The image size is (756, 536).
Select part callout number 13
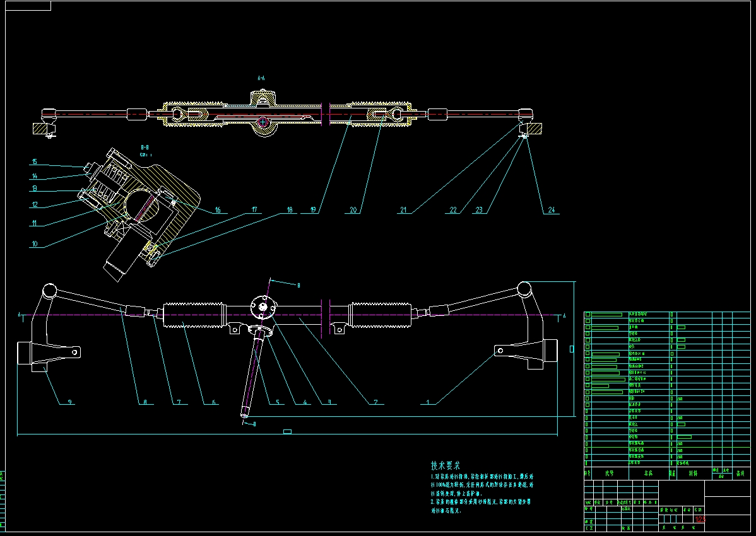35,189
